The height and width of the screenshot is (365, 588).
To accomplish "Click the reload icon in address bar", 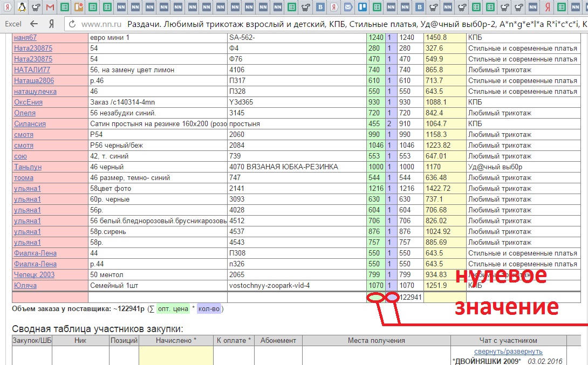I will click(72, 24).
